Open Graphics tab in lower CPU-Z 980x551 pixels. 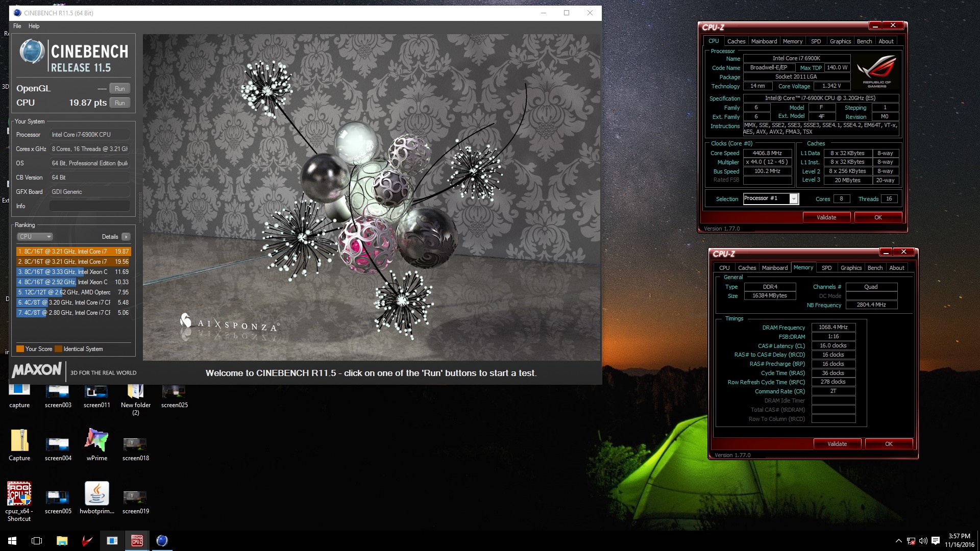851,268
